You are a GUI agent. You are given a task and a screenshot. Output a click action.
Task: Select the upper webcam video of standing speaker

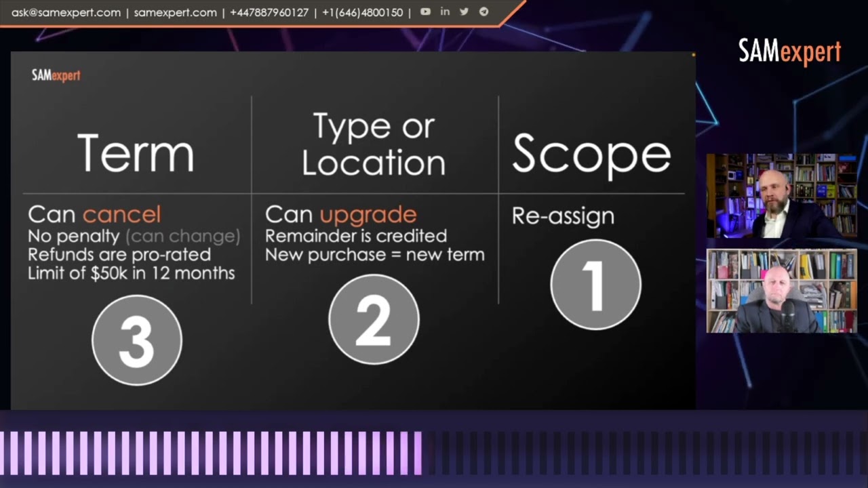coord(782,196)
